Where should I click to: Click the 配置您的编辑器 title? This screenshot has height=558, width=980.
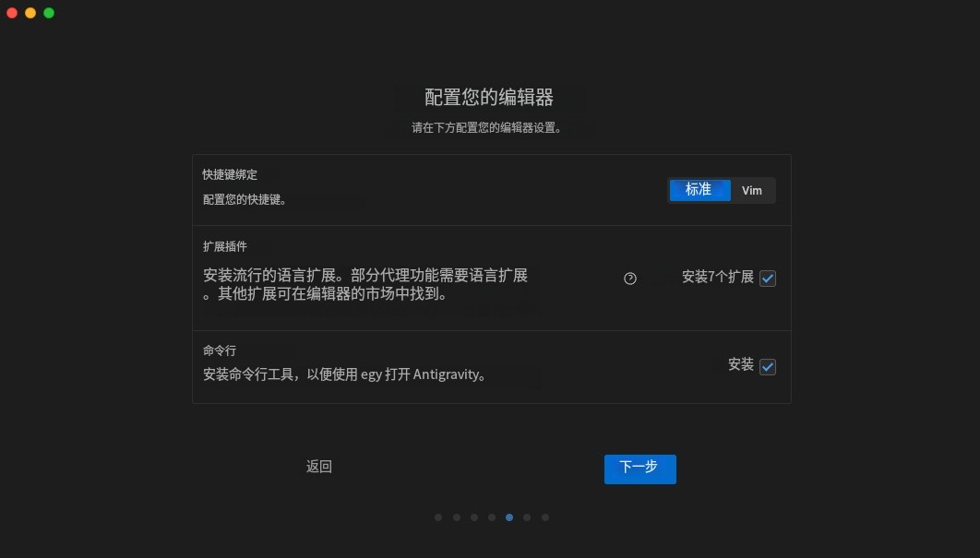(x=490, y=95)
